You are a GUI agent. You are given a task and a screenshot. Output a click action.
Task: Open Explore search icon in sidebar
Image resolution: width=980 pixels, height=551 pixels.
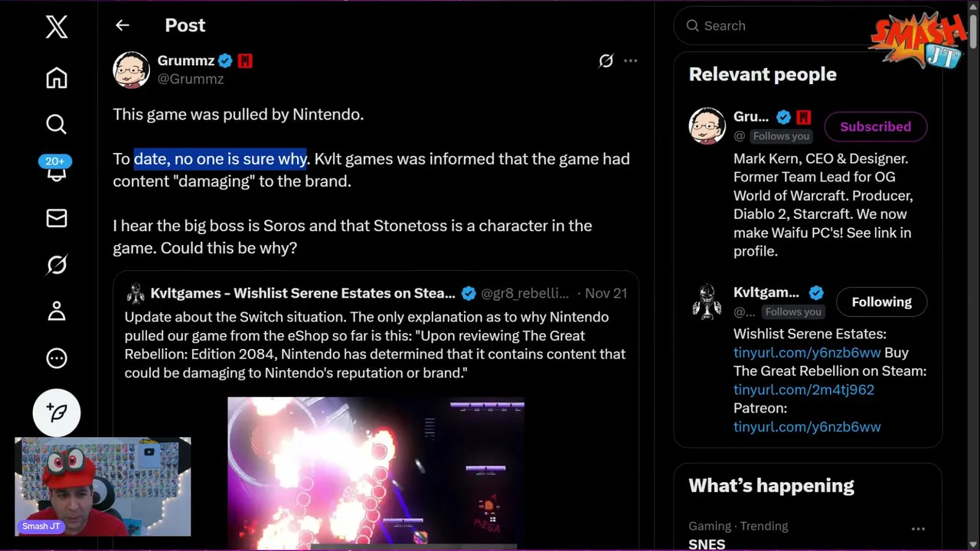tap(57, 124)
